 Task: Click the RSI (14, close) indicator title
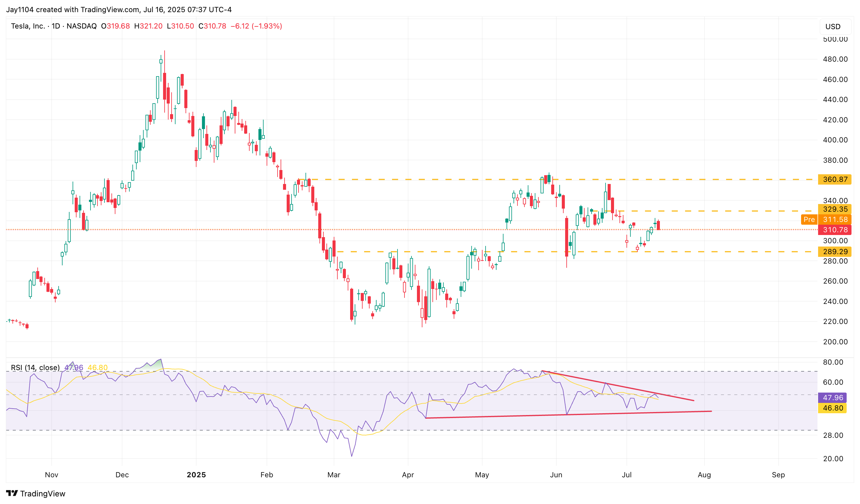(x=36, y=367)
